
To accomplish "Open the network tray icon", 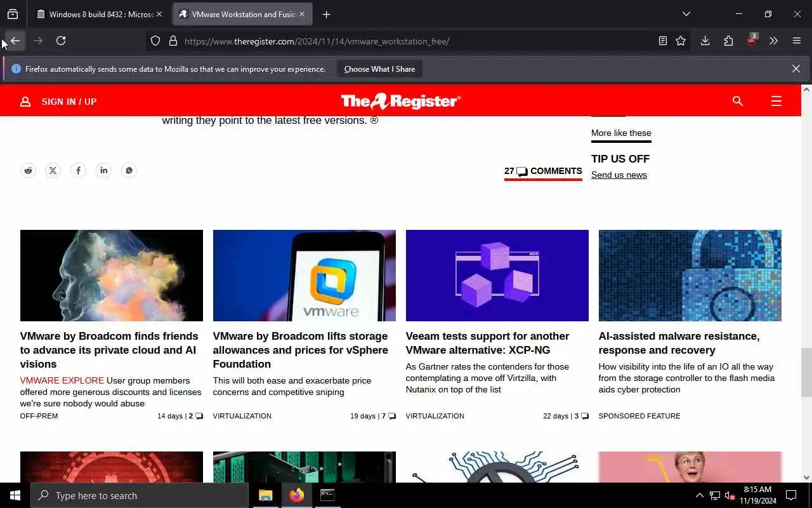I will [x=715, y=495].
